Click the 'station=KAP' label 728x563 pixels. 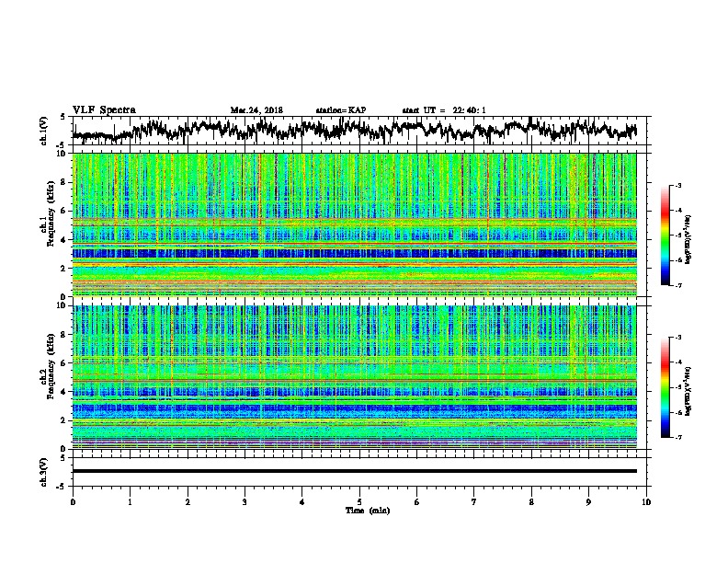(341, 110)
